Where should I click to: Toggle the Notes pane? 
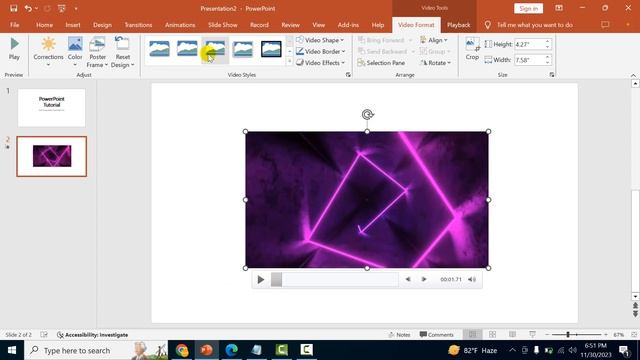[399, 335]
